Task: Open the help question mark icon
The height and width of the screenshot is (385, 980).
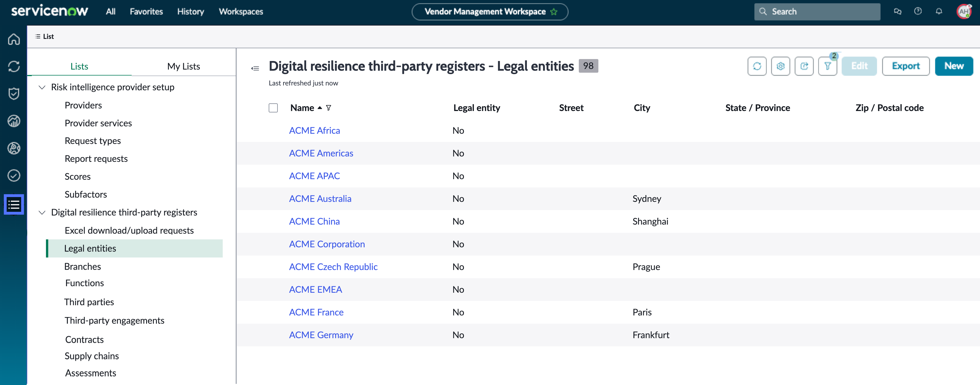Action: (918, 11)
